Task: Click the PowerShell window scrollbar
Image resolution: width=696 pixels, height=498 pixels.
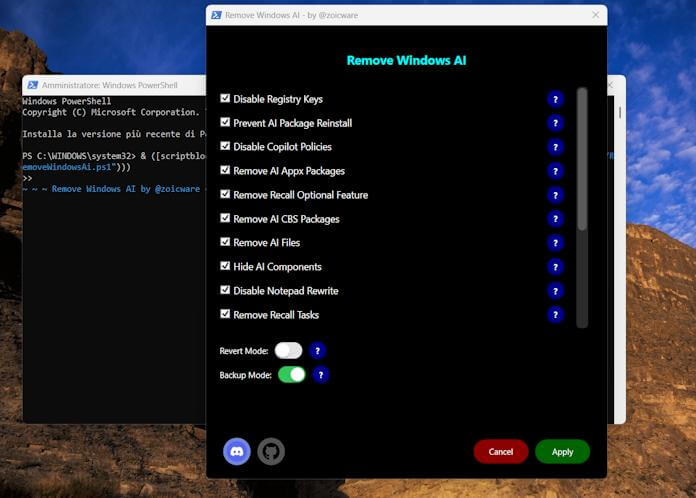Action: [620, 112]
